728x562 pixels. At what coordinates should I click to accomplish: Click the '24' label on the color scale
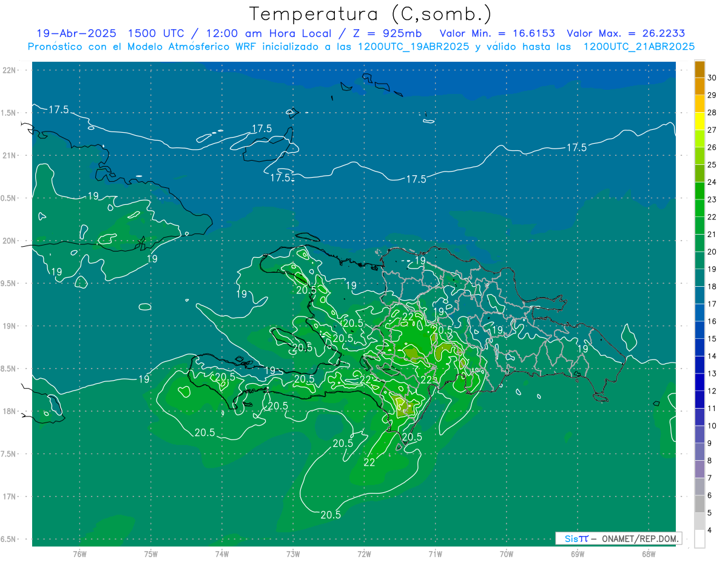coord(712,182)
